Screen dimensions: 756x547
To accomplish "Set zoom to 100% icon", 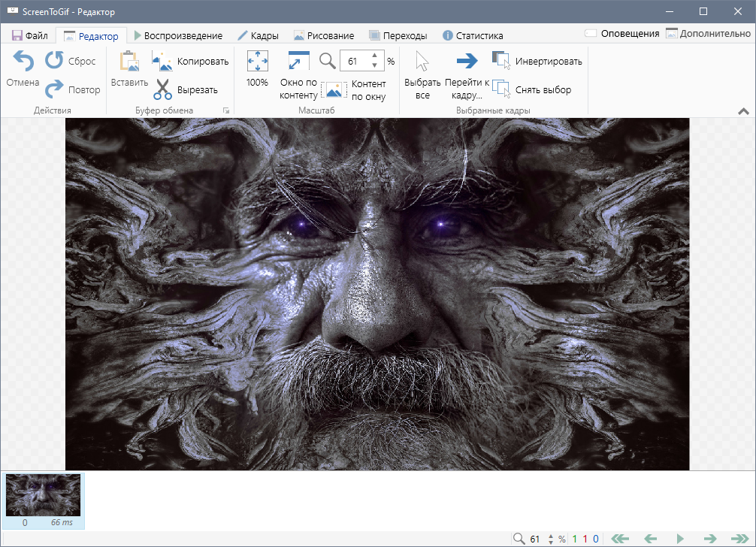I will click(x=258, y=62).
